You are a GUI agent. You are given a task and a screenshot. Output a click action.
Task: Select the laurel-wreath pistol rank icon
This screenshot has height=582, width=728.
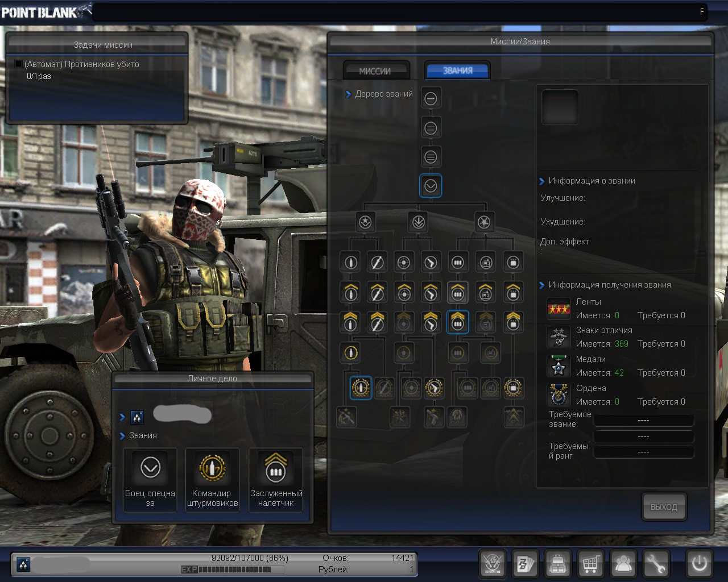tap(433, 388)
